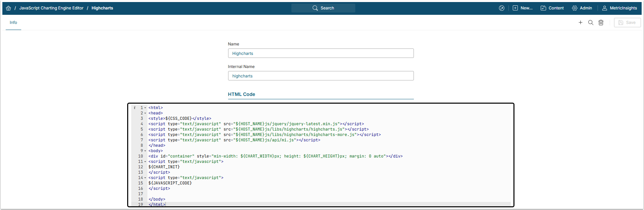Open the favorites star circle icon
The width and height of the screenshot is (644, 210).
502,8
